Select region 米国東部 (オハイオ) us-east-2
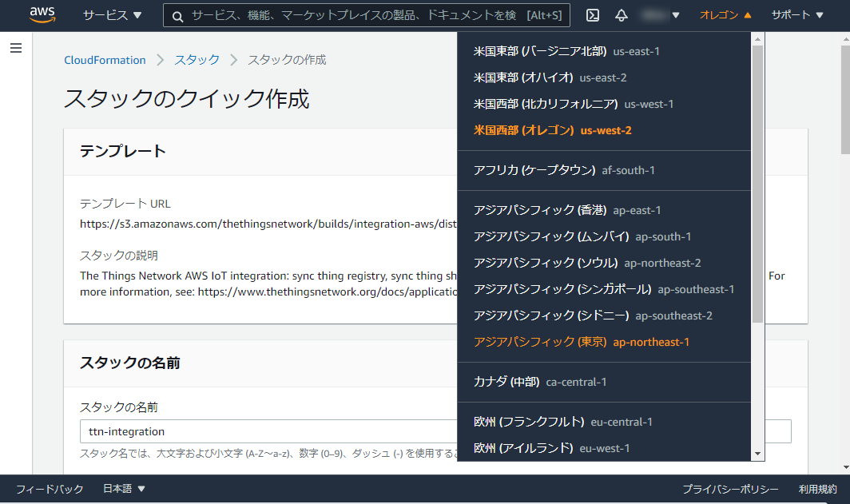The width and height of the screenshot is (850, 504). [604, 77]
